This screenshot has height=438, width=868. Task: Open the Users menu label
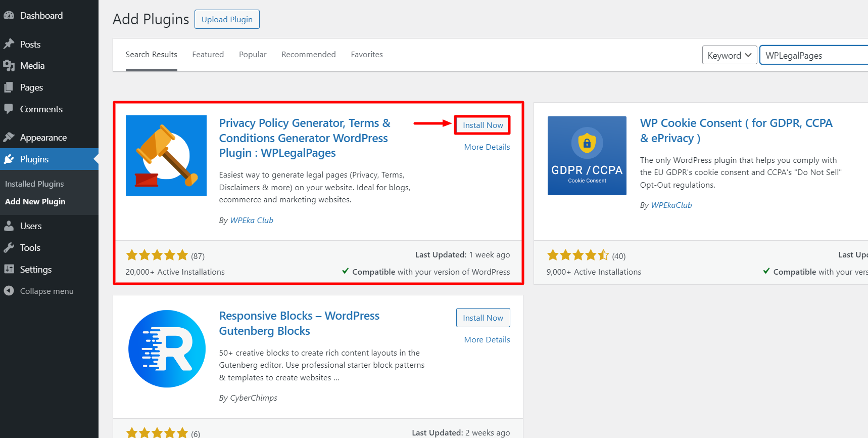pos(31,226)
